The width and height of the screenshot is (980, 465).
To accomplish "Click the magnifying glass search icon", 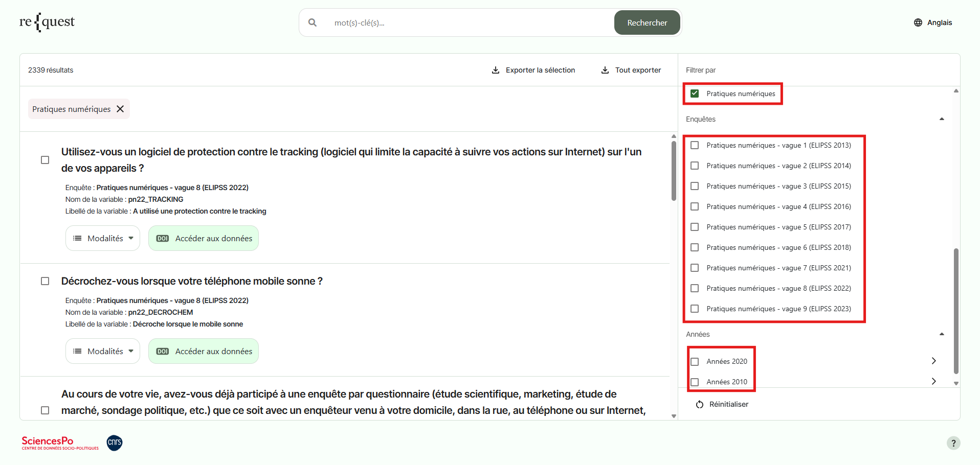I will pyautogui.click(x=313, y=22).
